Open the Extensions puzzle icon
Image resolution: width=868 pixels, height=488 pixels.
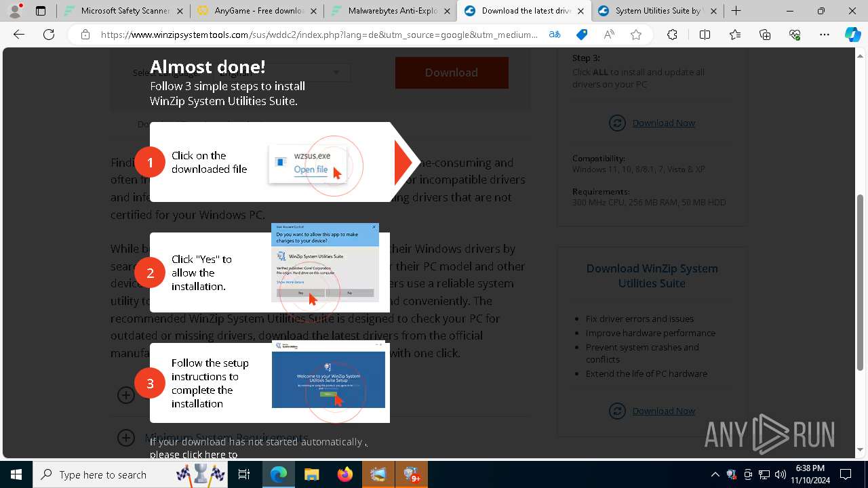[672, 35]
